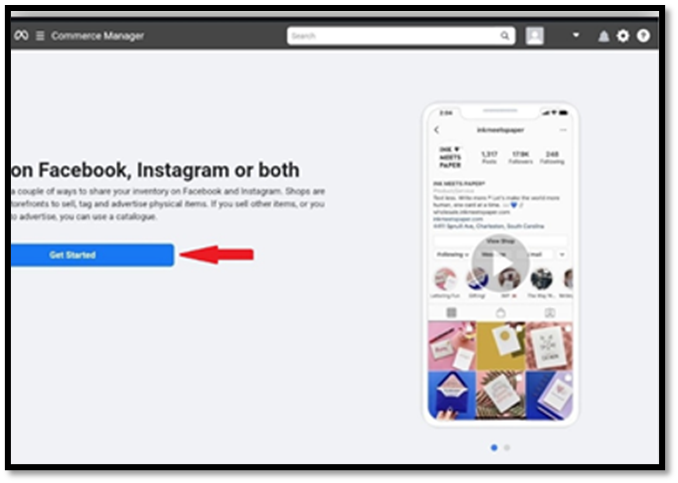Open the three-dot menu in phone preview
The height and width of the screenshot is (483, 678).
(563, 130)
